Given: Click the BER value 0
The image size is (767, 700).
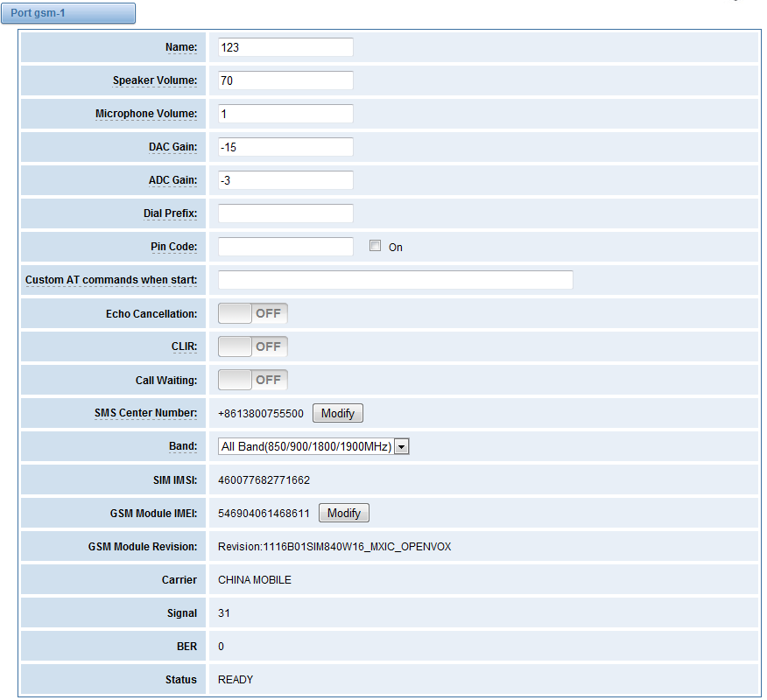Looking at the screenshot, I should (222, 647).
